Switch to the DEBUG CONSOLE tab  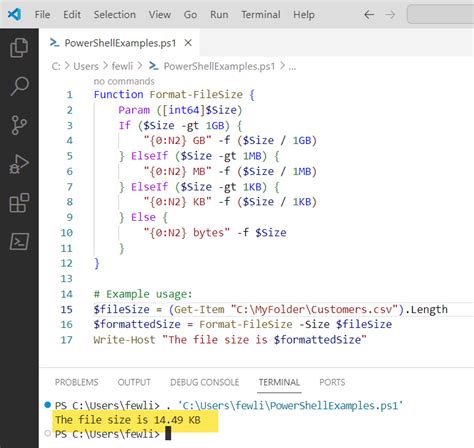point(204,382)
